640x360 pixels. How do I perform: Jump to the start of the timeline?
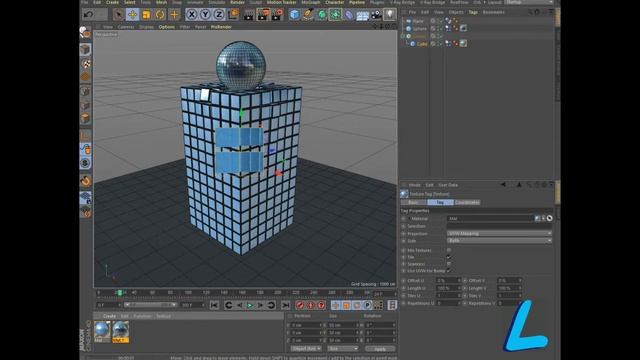(x=214, y=305)
